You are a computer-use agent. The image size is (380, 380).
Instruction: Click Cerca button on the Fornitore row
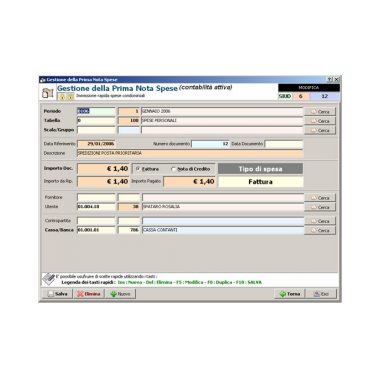320,198
